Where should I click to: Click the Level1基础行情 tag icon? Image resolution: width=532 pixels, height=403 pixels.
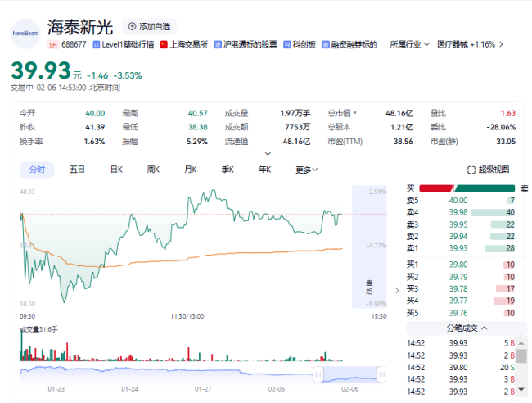click(x=97, y=44)
